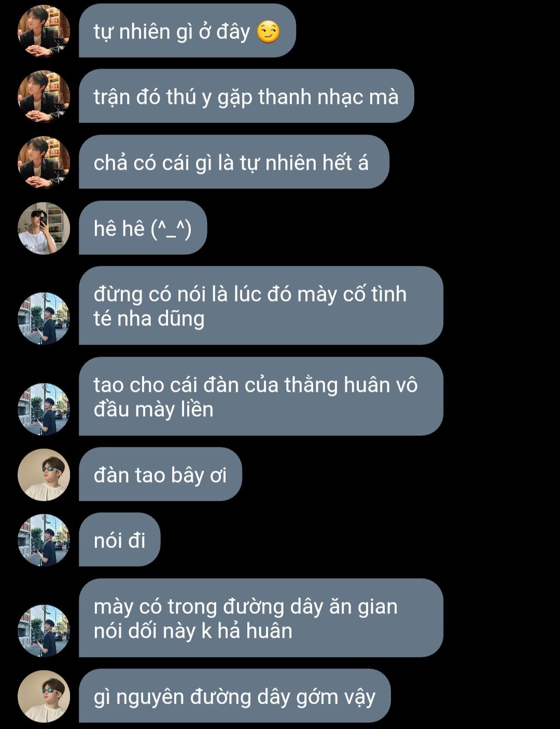Viewport: 560px width, 729px height.
Task: Tap bubble "tao cho cái đàn của thằng huân"
Action: pos(261,396)
